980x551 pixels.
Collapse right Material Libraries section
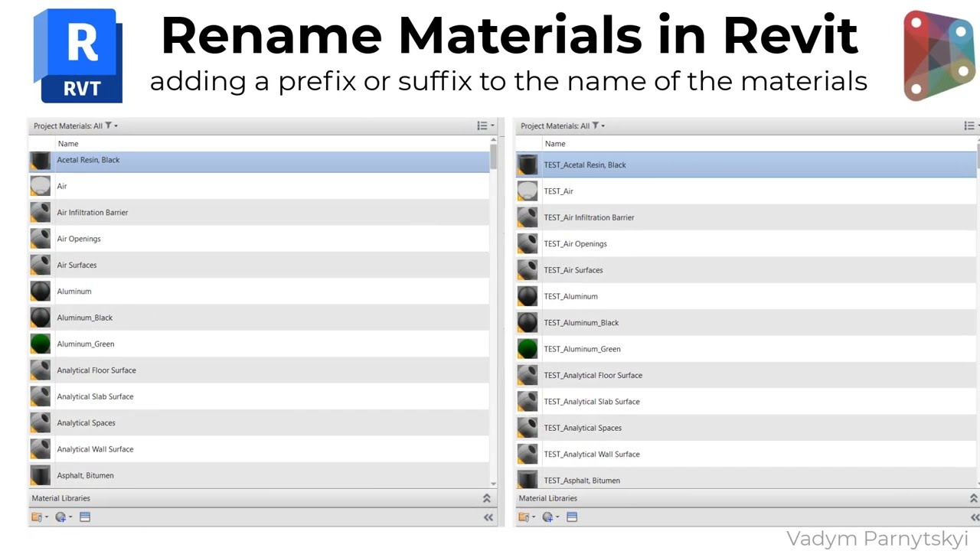[973, 498]
